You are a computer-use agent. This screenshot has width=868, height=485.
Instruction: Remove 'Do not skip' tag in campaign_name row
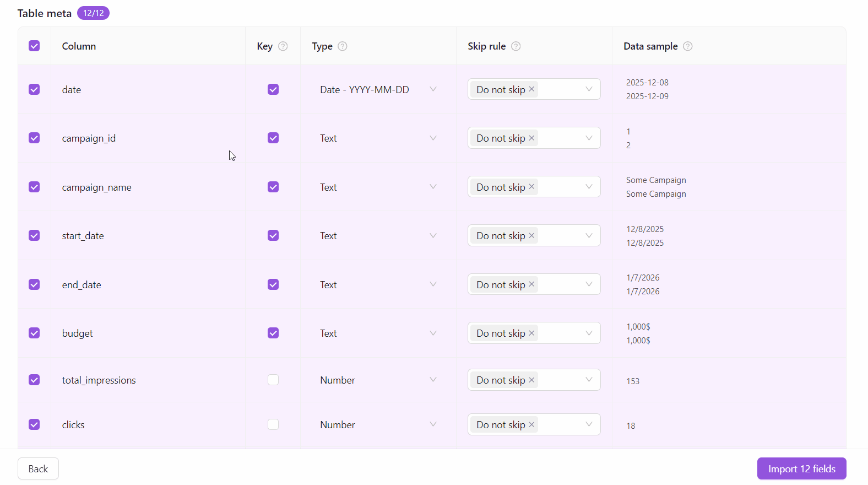click(531, 186)
